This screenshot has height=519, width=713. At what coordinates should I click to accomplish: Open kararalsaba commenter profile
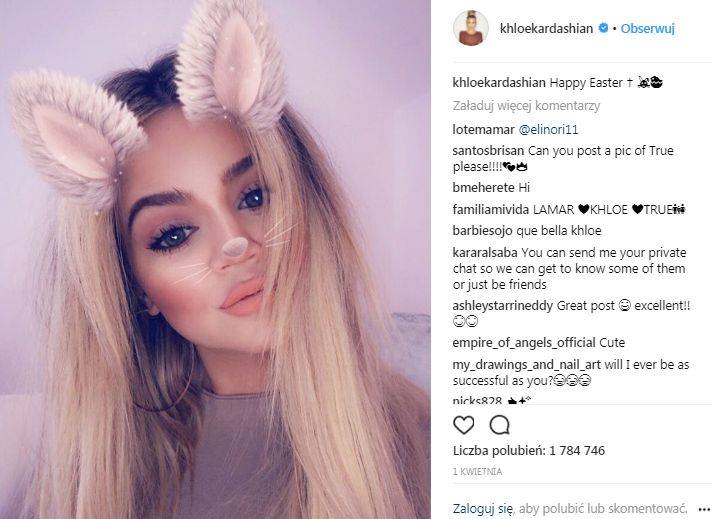coord(485,252)
